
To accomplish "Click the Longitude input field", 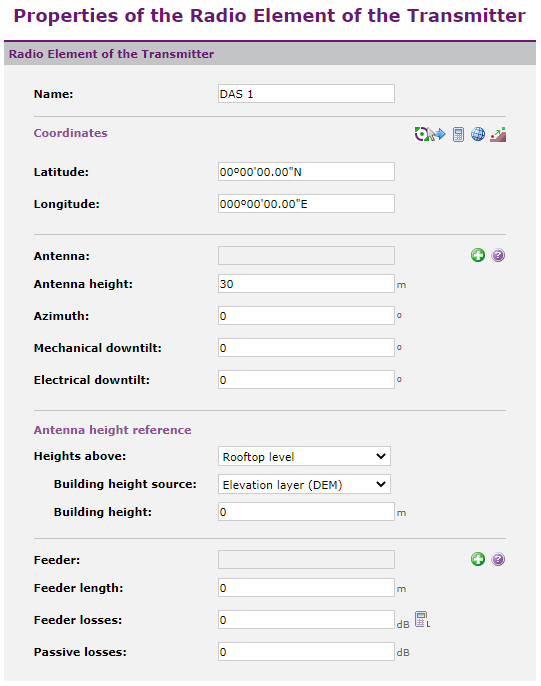I will pos(306,203).
